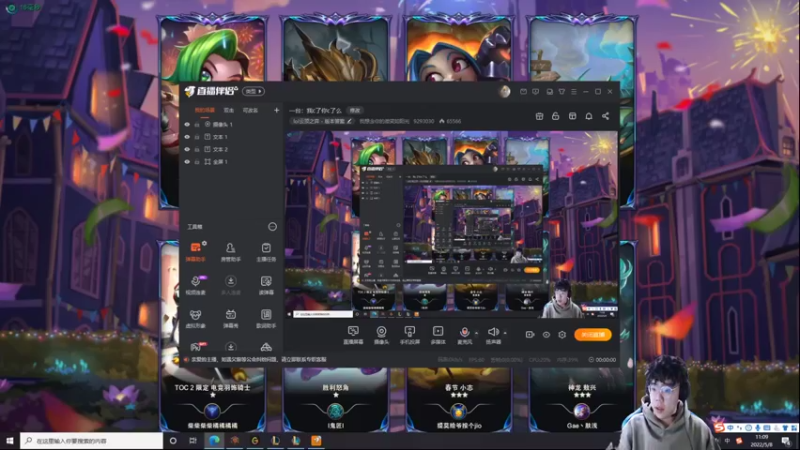This screenshot has height=450, width=800.
Task: Add 摄像头 camera source
Action: (x=381, y=335)
